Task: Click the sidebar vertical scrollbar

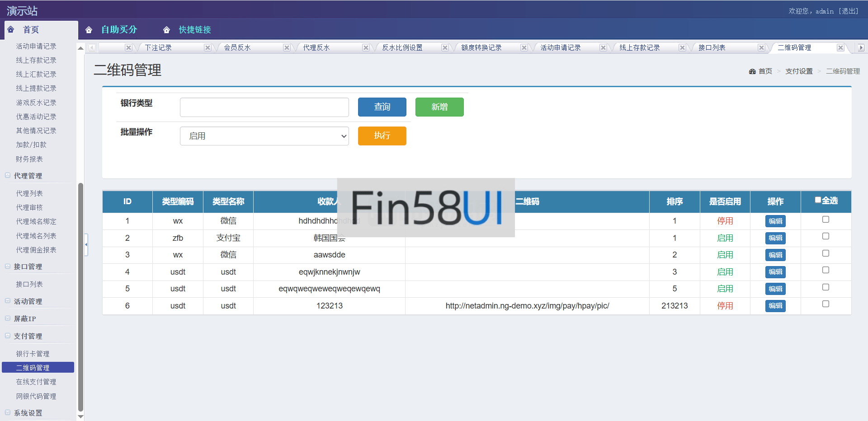Action: point(80,294)
